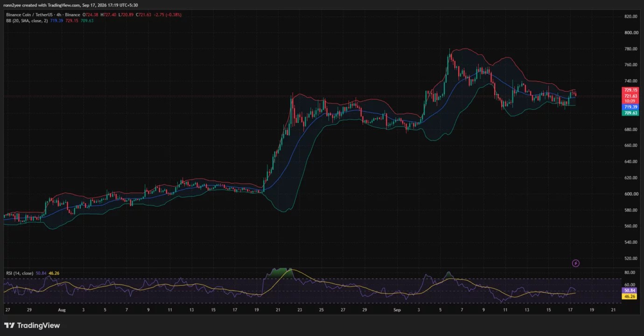This screenshot has height=336, width=644.
Task: Click the purple 50.84 RSI value tag
Action: (630, 290)
